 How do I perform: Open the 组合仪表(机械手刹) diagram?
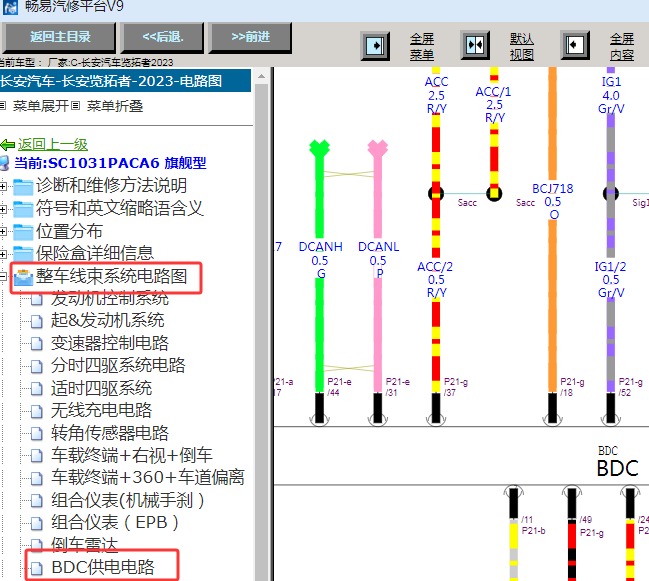[x=127, y=500]
